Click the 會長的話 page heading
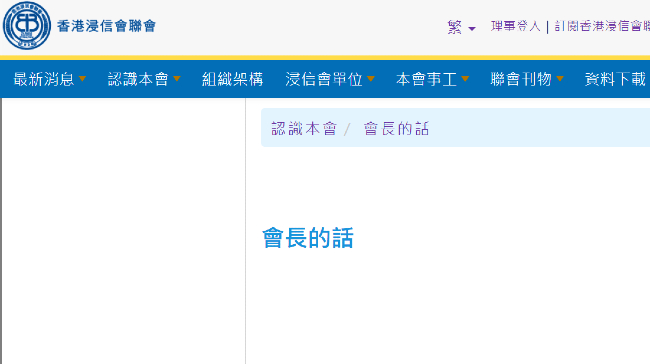 [308, 238]
